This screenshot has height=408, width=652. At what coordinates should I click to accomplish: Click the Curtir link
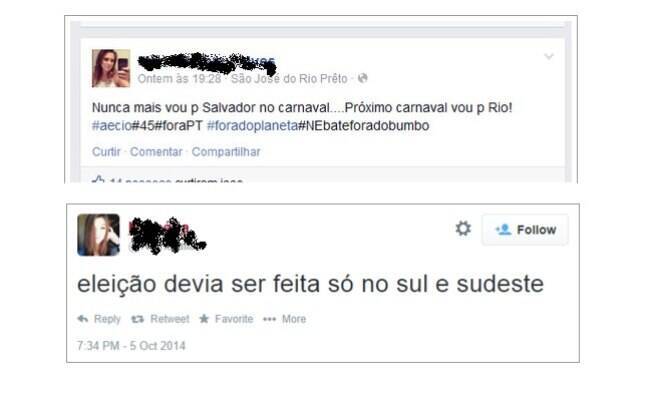tap(106, 152)
